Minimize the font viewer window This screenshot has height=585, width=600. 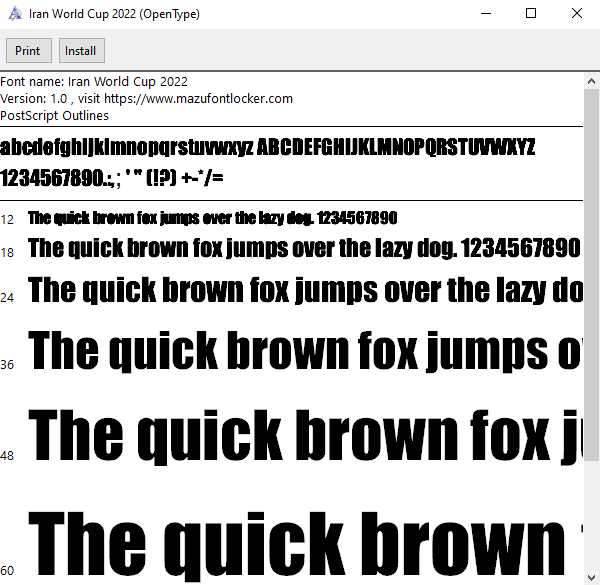coord(486,14)
